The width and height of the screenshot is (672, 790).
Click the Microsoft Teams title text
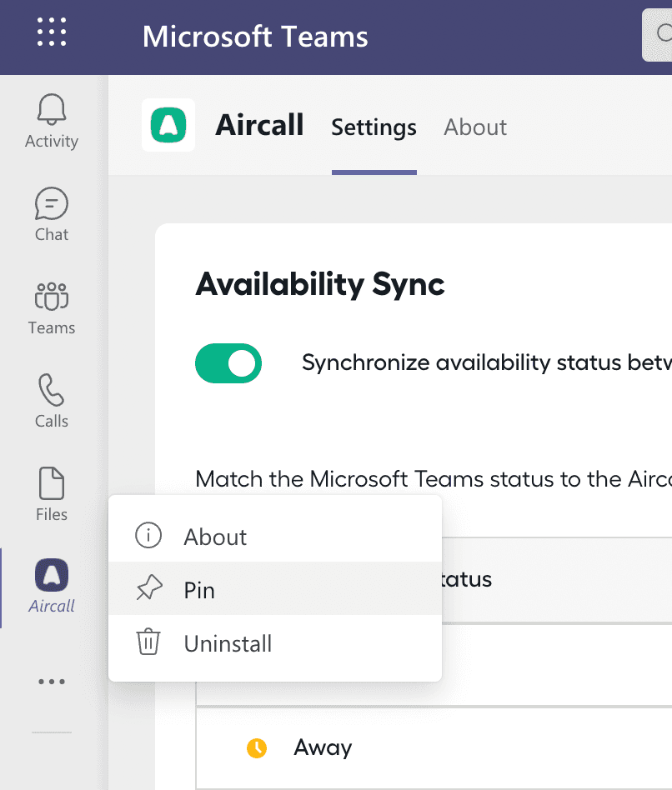pyautogui.click(x=255, y=37)
